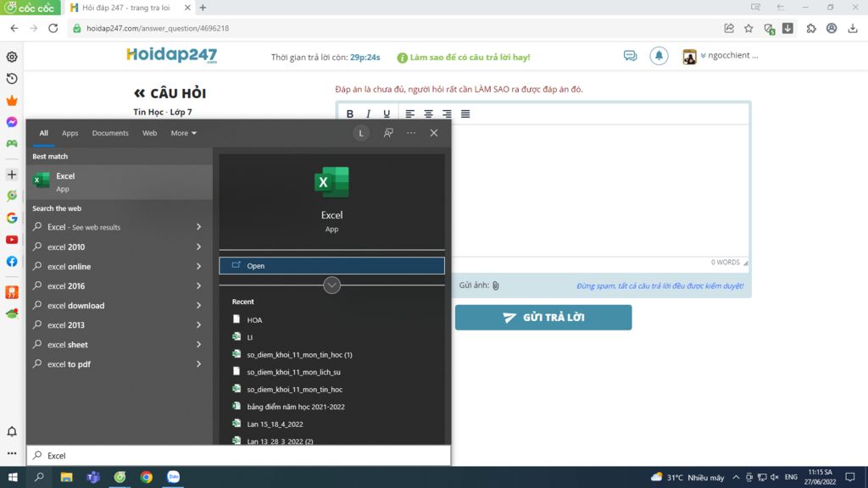The image size is (868, 488).
Task: Open browsing history in Cốc Cốc sidebar
Action: point(12,79)
